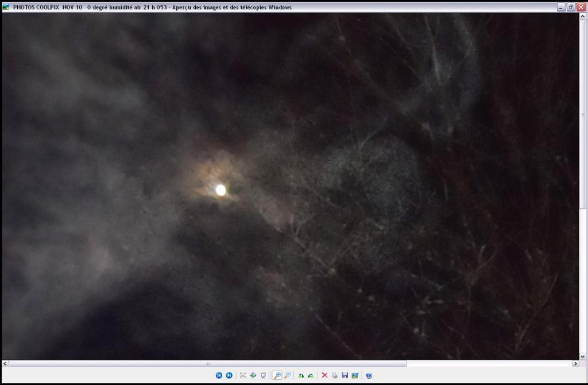Click the window icon in the title bar

pyautogui.click(x=6, y=7)
